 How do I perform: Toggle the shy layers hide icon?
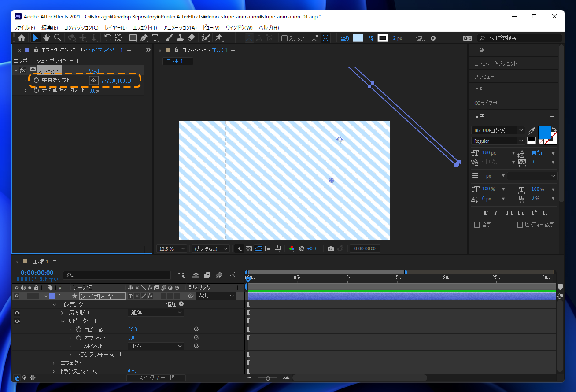(196, 275)
